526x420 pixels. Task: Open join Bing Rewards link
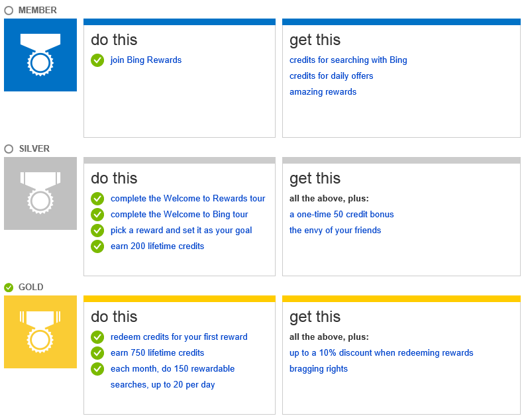(x=146, y=60)
